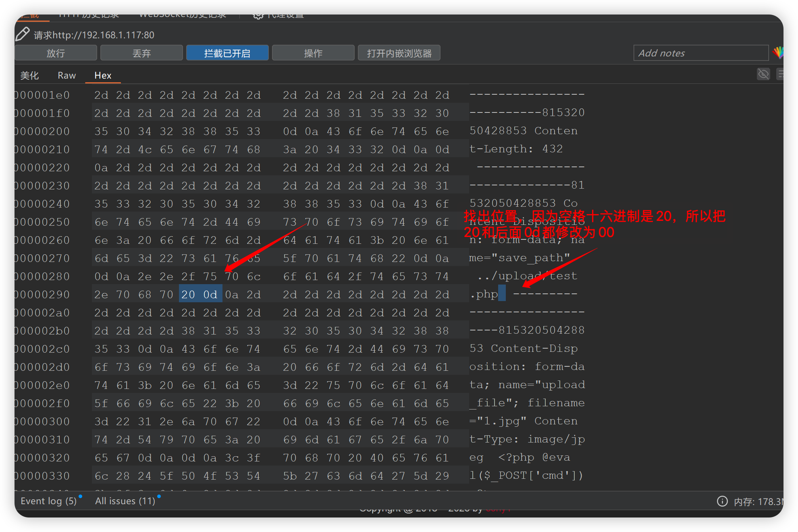Open the All issues (11) panel

tap(125, 501)
